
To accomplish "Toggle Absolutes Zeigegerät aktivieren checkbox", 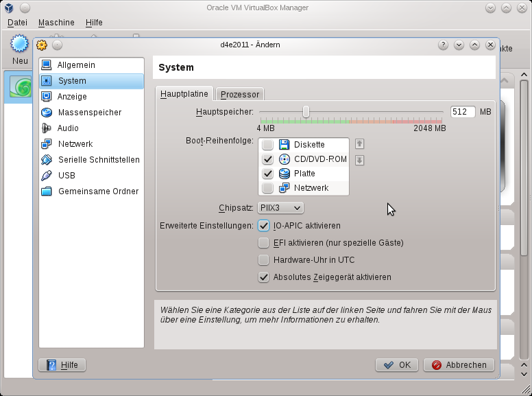I will click(264, 277).
